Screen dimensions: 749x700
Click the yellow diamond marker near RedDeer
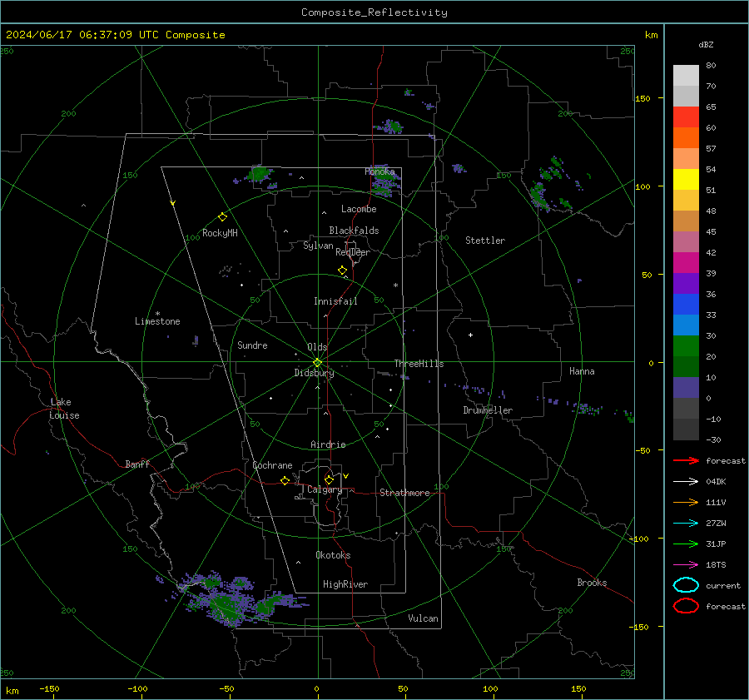point(342,271)
